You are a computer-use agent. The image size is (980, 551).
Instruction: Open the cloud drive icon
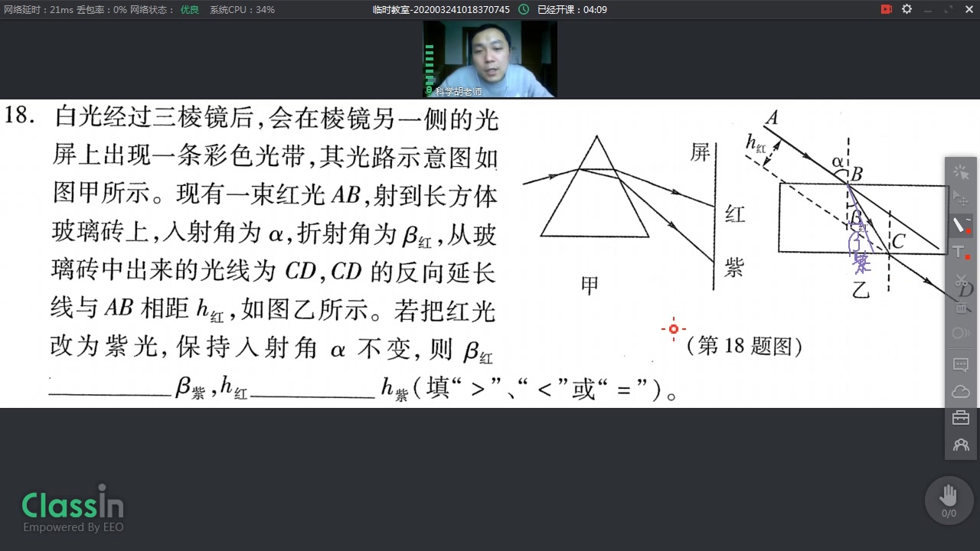(x=961, y=392)
